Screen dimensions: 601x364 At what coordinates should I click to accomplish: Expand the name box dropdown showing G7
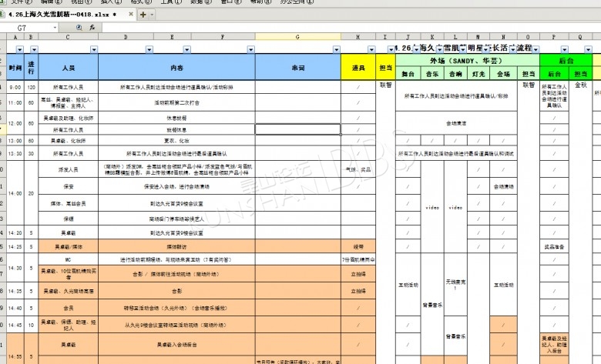[55, 28]
